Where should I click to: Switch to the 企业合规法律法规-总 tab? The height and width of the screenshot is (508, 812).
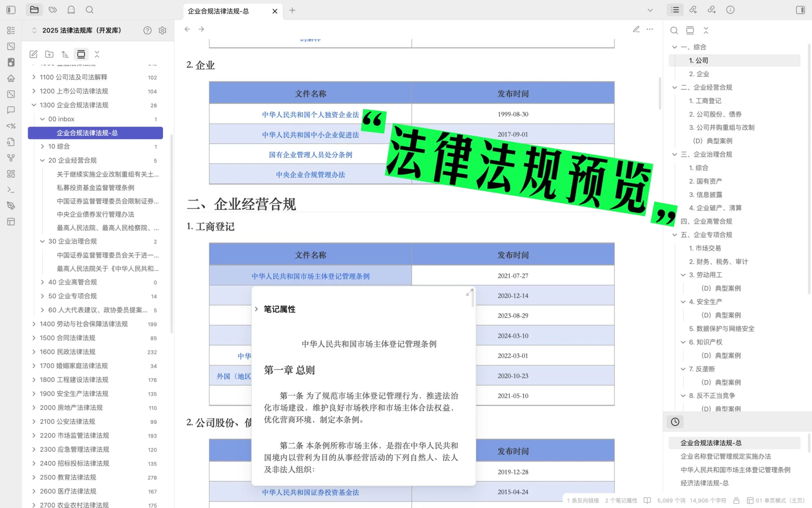coord(219,11)
